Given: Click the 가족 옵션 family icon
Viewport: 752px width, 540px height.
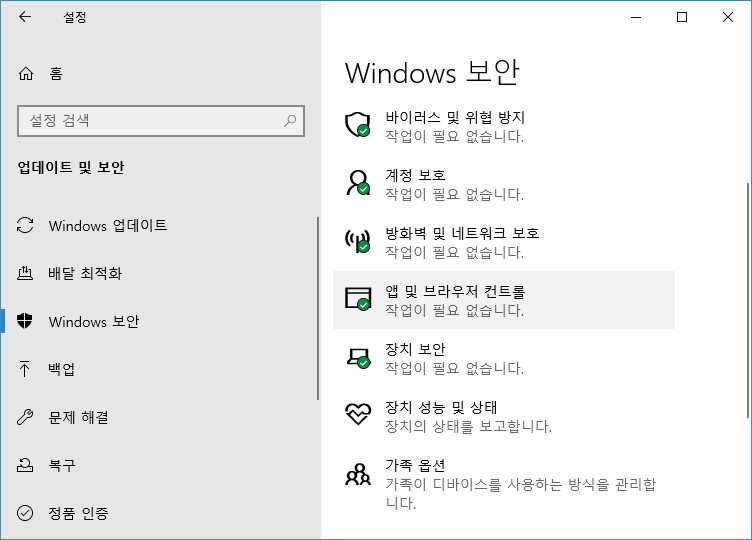Looking at the screenshot, I should coord(358,474).
